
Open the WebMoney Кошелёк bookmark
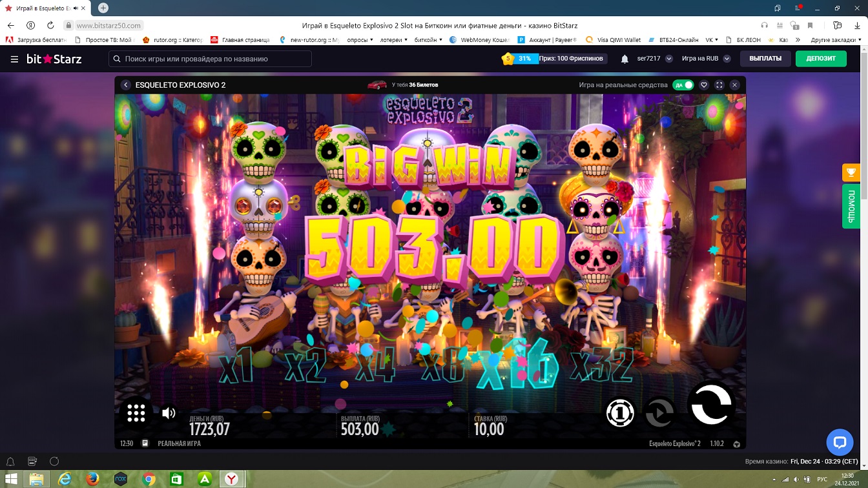click(x=479, y=40)
